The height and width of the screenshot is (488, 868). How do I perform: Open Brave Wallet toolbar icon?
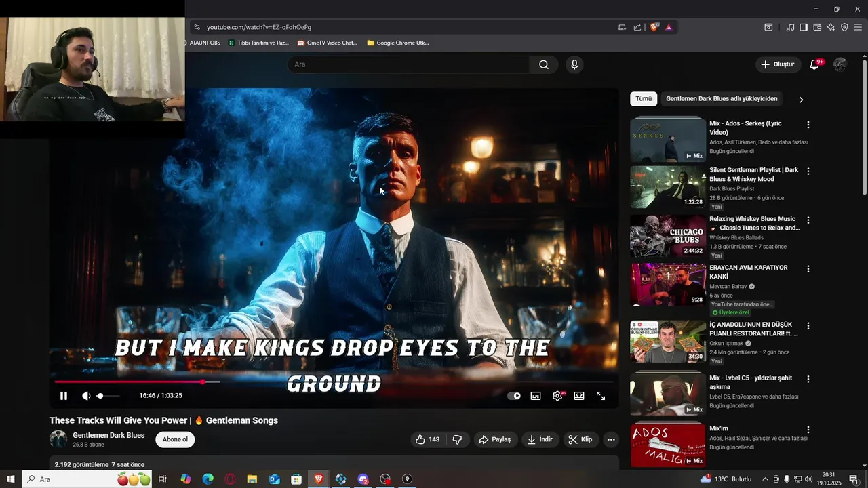817,27
